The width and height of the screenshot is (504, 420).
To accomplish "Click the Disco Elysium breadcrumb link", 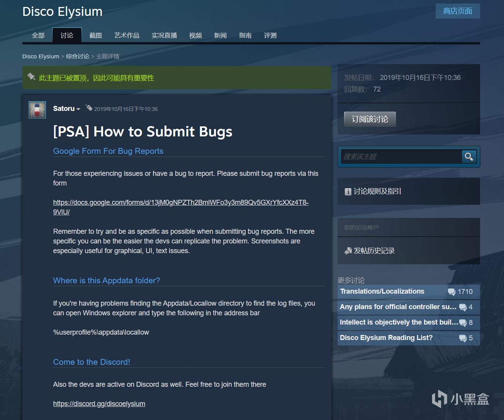I will [x=41, y=56].
